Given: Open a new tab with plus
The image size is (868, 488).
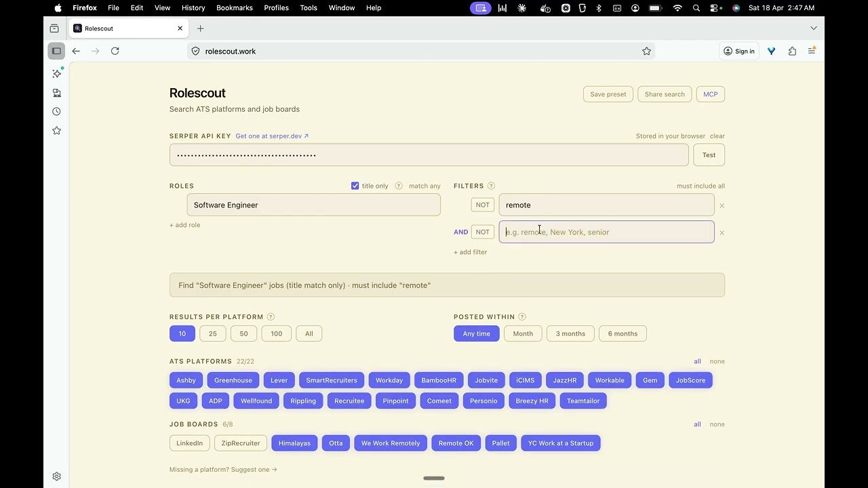Looking at the screenshot, I should pyautogui.click(x=200, y=28).
